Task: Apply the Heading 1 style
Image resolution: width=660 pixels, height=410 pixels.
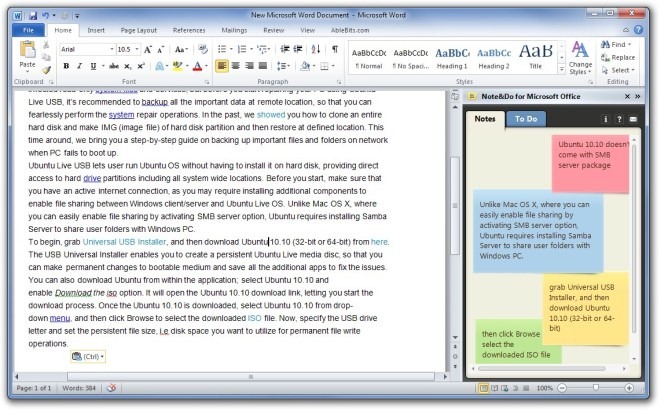Action: tap(452, 59)
